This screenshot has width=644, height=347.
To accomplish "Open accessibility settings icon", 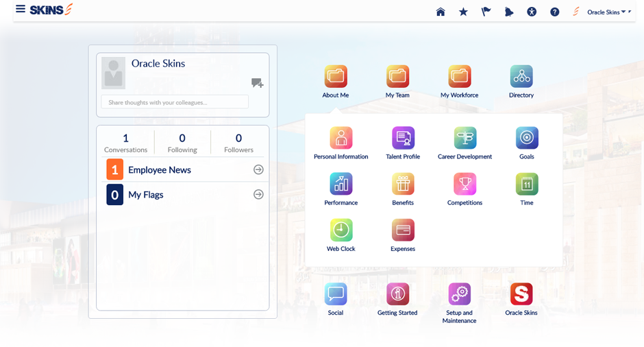I will pos(532,12).
